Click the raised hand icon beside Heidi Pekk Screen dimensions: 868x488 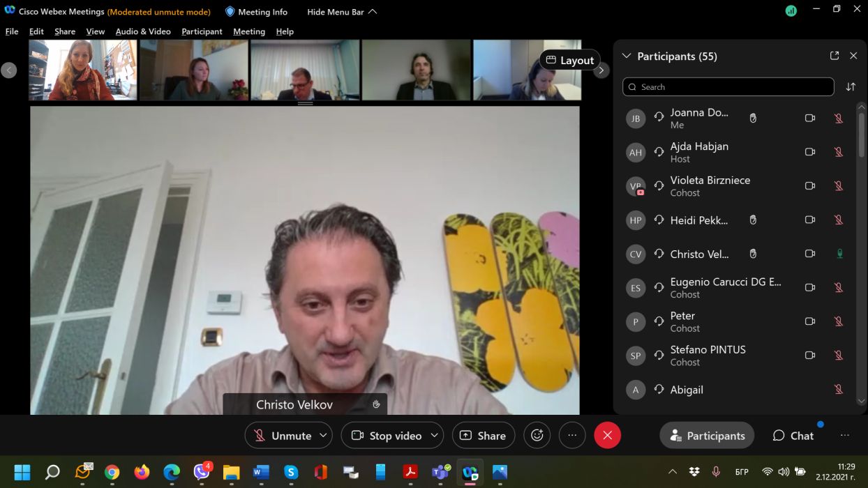point(753,220)
